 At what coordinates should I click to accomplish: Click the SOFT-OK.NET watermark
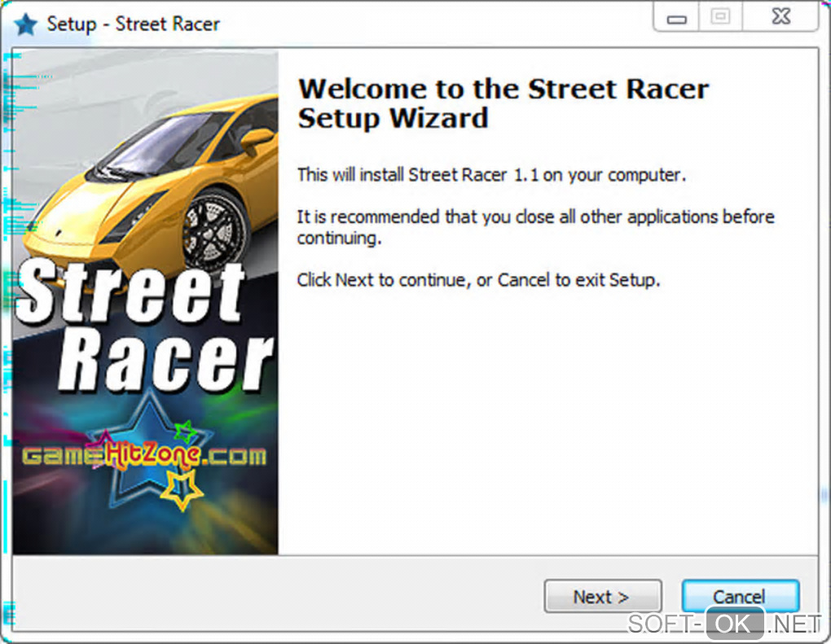pyautogui.click(x=724, y=624)
